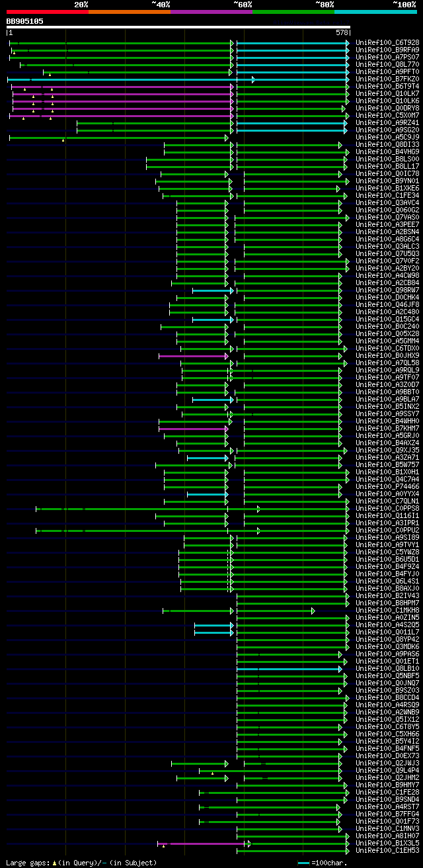Select the UniRef100_A9RQL9 row label
The image size is (423, 868).
tap(387, 370)
